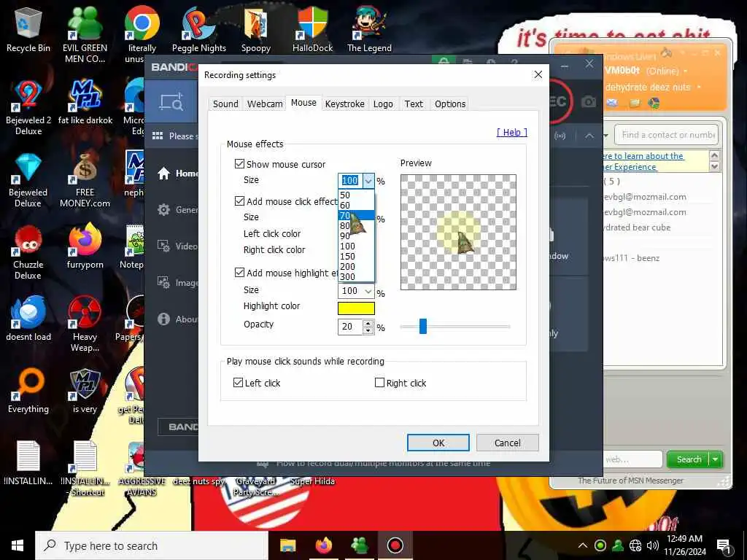Expand the system tray hidden icons chevron
Screen dimensions: 747x560
[582, 545]
